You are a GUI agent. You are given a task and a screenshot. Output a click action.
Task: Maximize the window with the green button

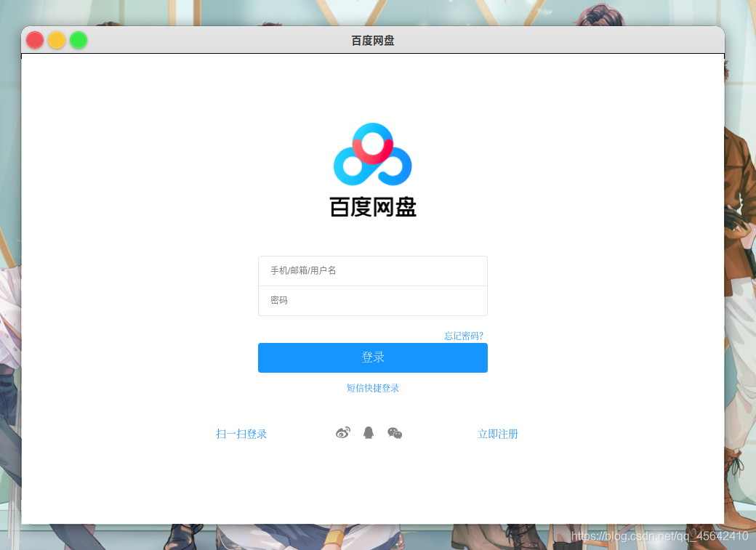click(79, 40)
